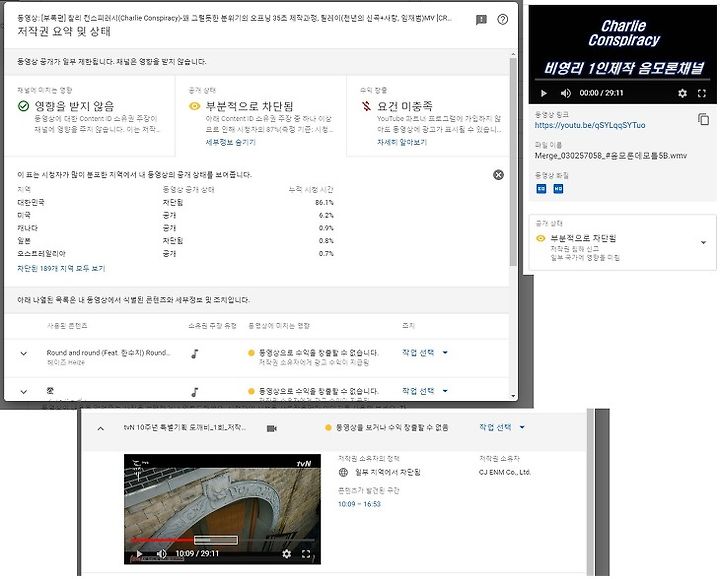Screen dimensions: 720x579
Task: Close the region visibility table
Action: [x=498, y=175]
